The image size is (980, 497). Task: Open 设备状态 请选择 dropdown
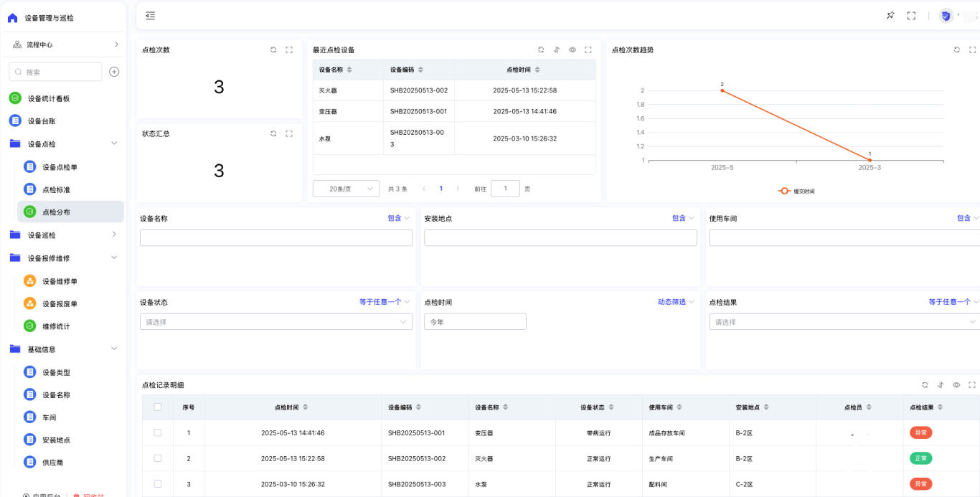276,322
